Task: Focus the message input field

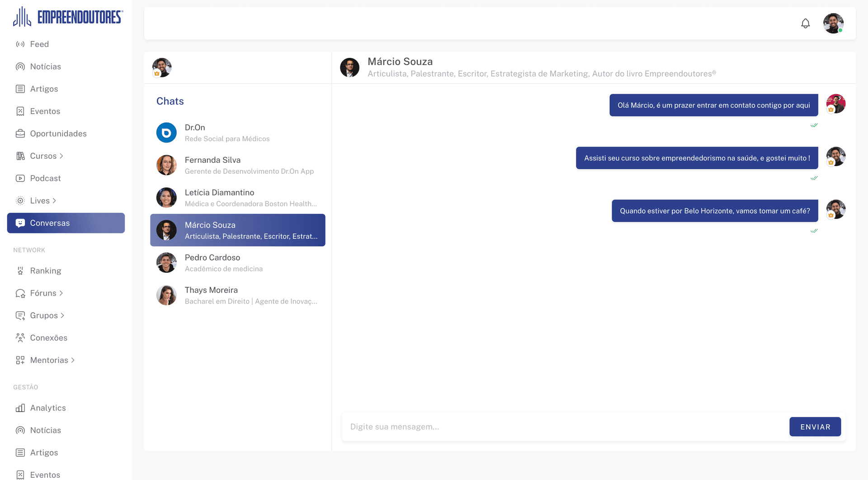Action: click(x=565, y=427)
